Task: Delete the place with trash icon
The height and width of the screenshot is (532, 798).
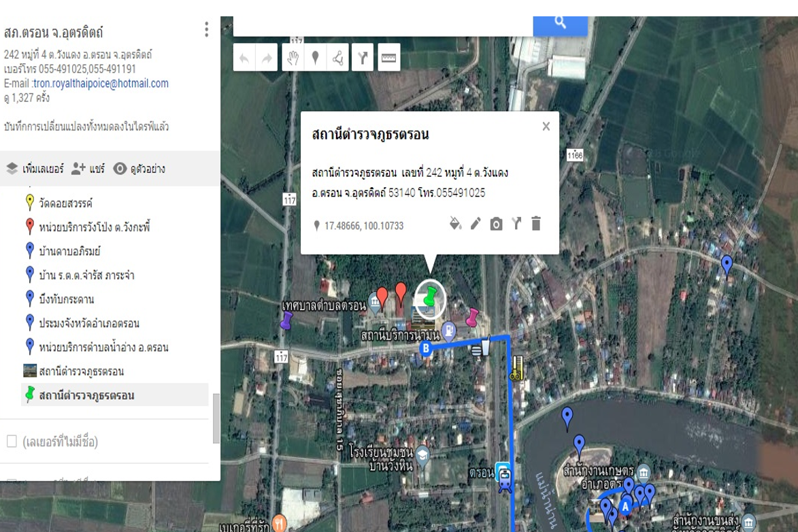Action: point(536,224)
